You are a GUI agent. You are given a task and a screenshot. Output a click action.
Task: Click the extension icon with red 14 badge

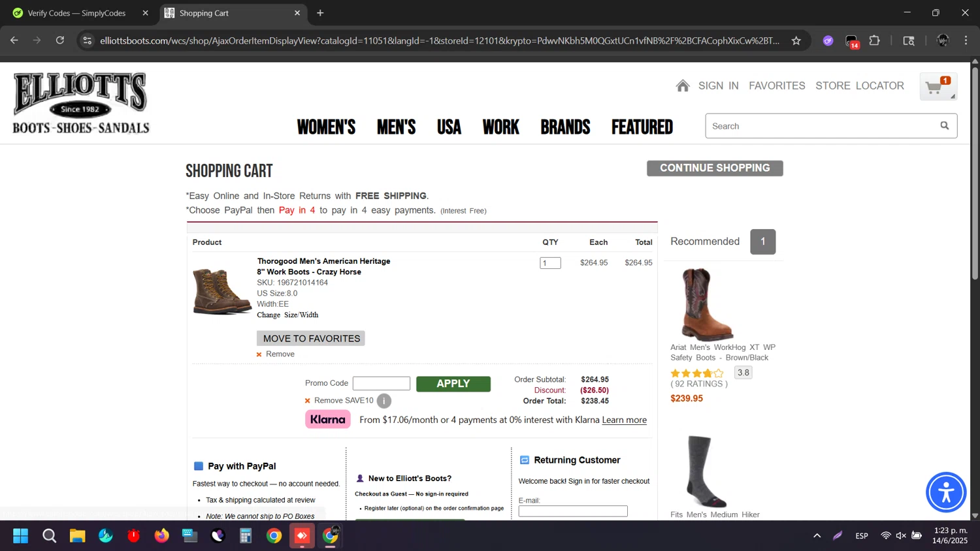coord(852,41)
